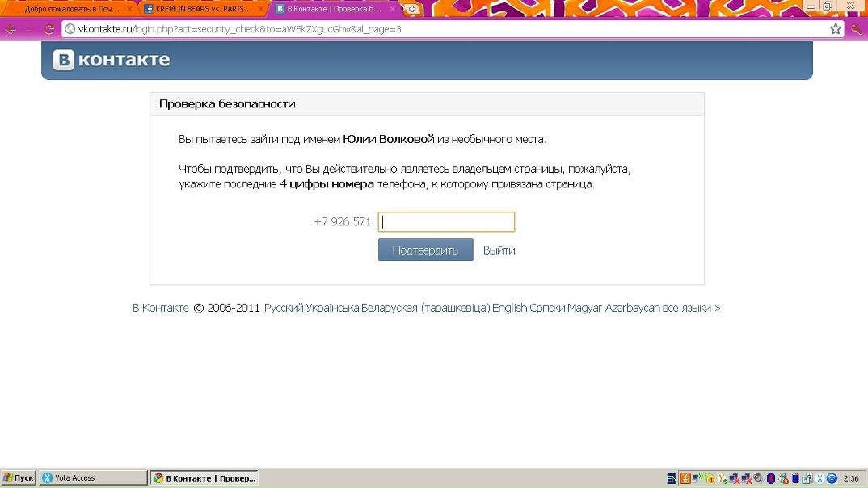
Task: Switch language to English in footer
Action: 509,308
